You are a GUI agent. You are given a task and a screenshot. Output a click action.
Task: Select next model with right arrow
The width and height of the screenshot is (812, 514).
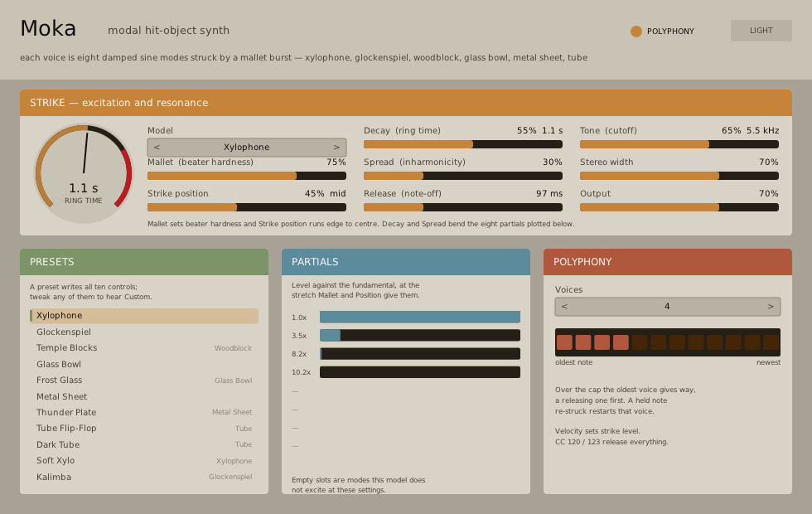coord(336,148)
